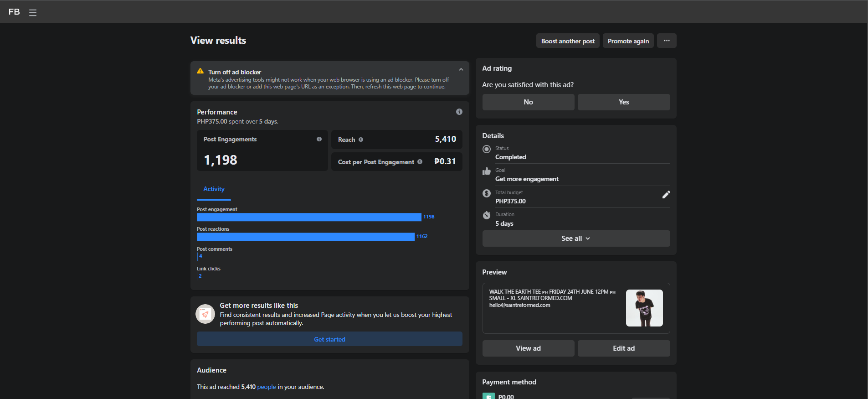The image size is (868, 399).
Task: Select the Activity tab
Action: [214, 189]
